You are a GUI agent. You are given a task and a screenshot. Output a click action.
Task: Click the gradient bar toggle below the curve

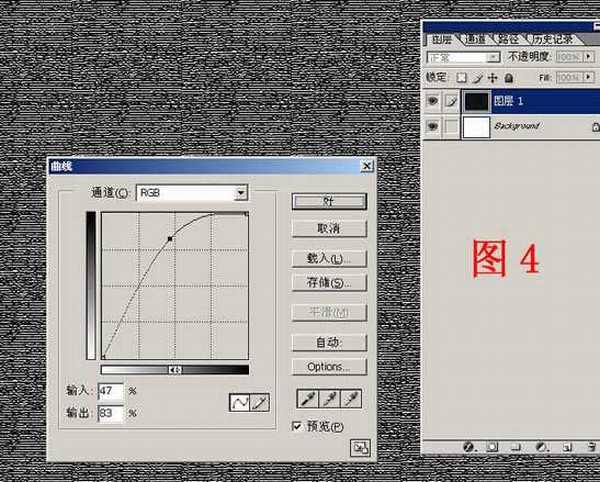tap(175, 370)
